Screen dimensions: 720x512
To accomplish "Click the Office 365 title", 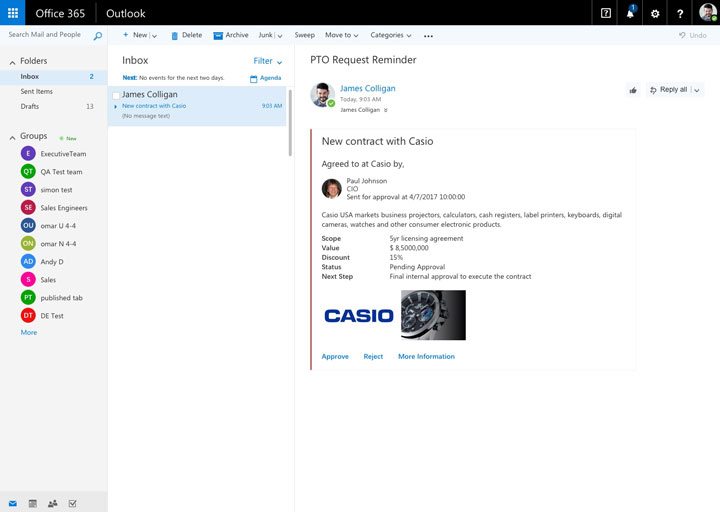I will pos(60,13).
